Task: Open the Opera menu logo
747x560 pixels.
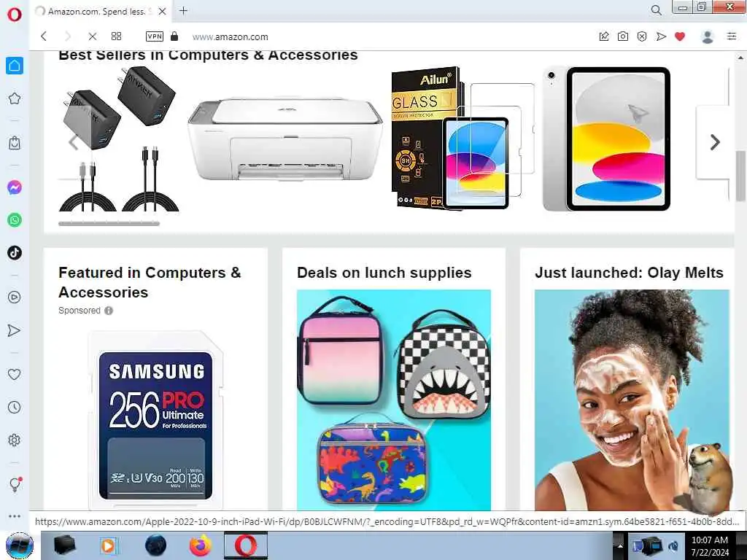Action: [15, 15]
